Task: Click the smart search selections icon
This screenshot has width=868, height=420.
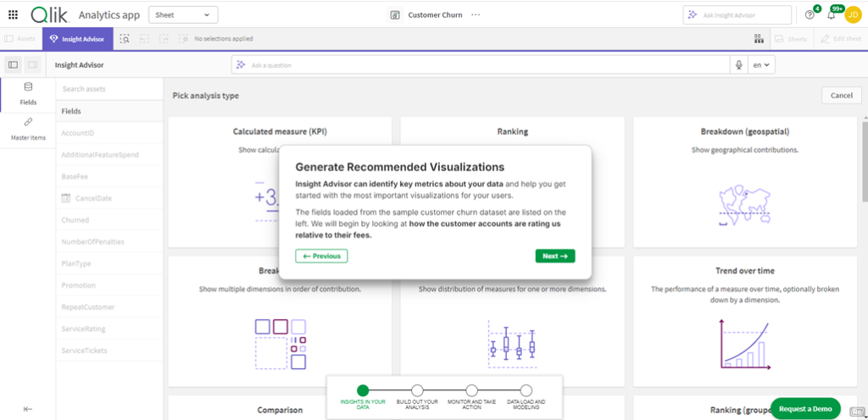Action: coord(125,39)
